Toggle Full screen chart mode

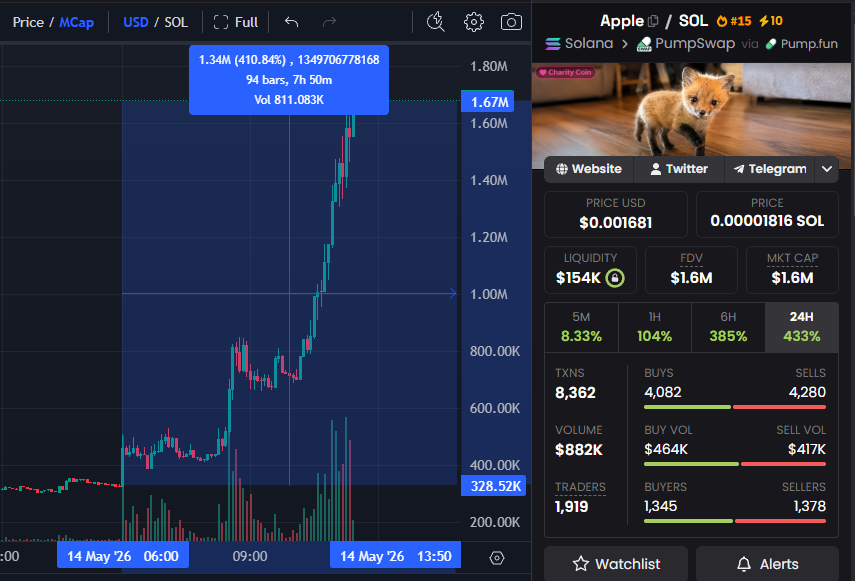pos(236,22)
